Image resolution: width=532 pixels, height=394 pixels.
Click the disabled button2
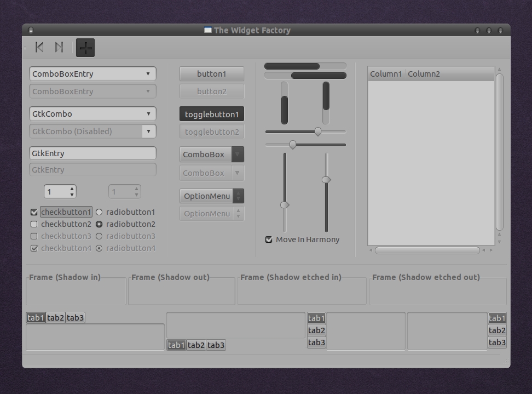212,92
